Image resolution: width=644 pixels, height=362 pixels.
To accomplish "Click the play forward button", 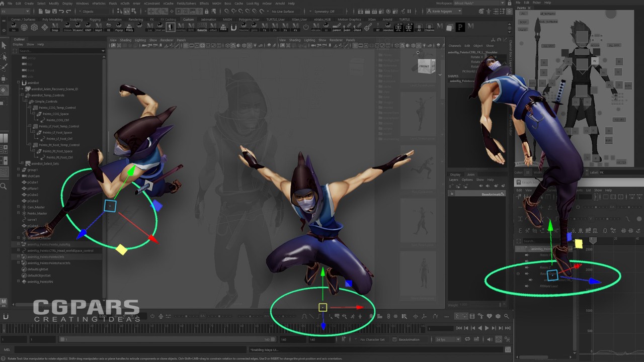I will point(486,328).
